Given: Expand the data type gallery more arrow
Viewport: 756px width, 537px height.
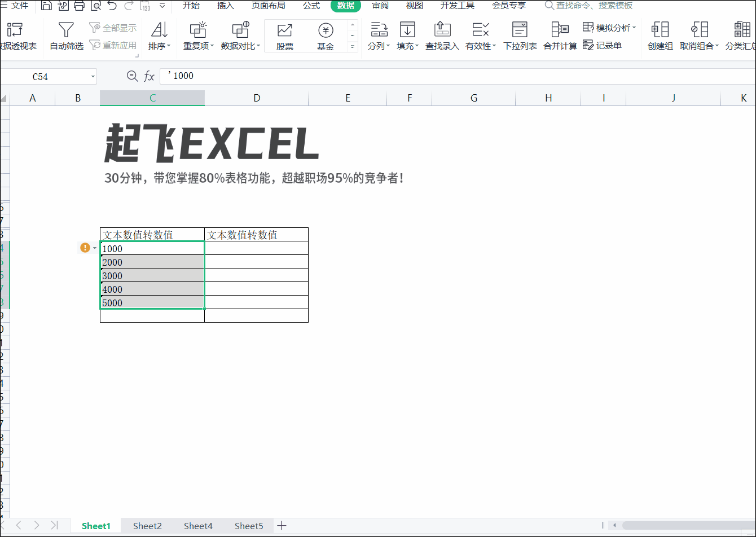Looking at the screenshot, I should point(353,47).
